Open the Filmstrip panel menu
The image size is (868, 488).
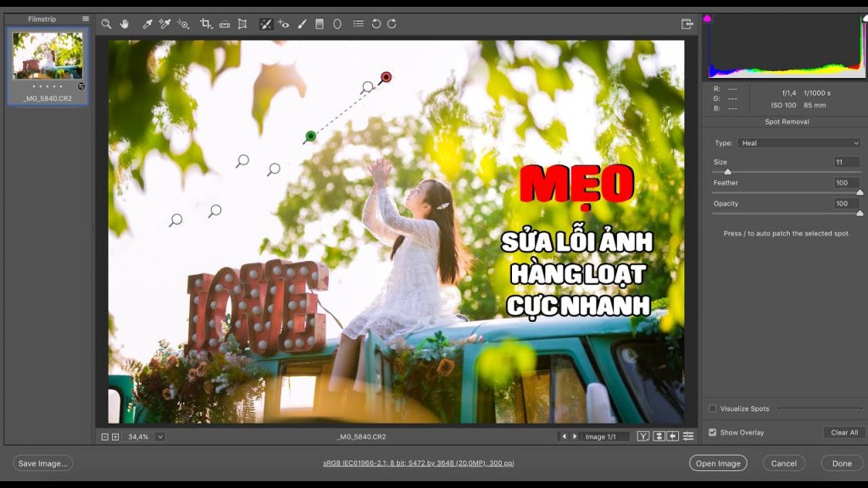pos(84,18)
